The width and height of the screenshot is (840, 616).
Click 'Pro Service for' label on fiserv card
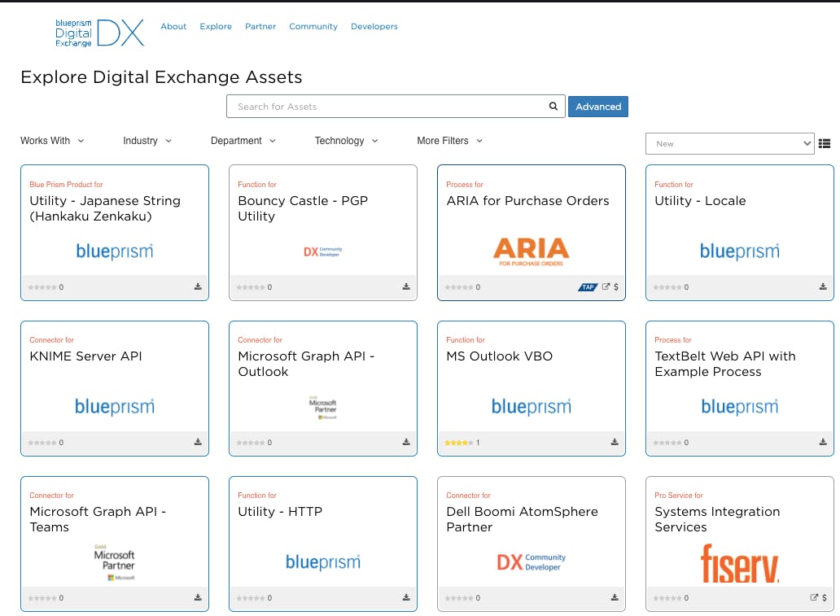[679, 496]
